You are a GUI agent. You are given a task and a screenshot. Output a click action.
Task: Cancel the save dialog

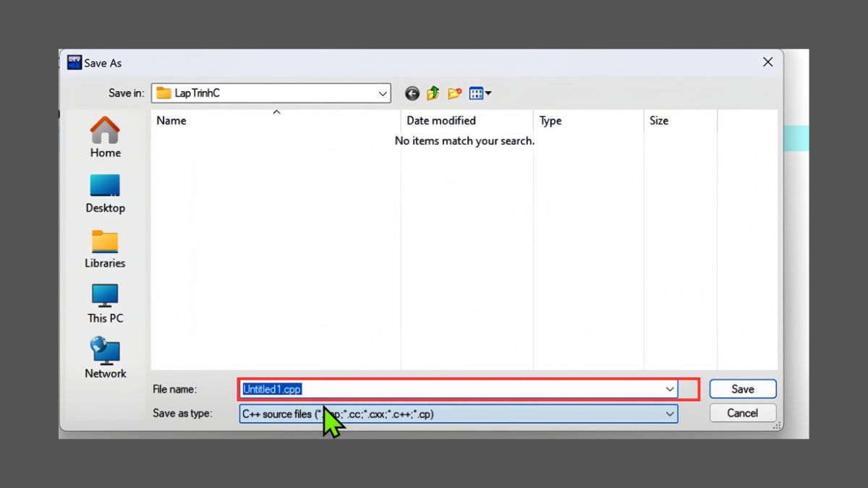click(x=742, y=413)
